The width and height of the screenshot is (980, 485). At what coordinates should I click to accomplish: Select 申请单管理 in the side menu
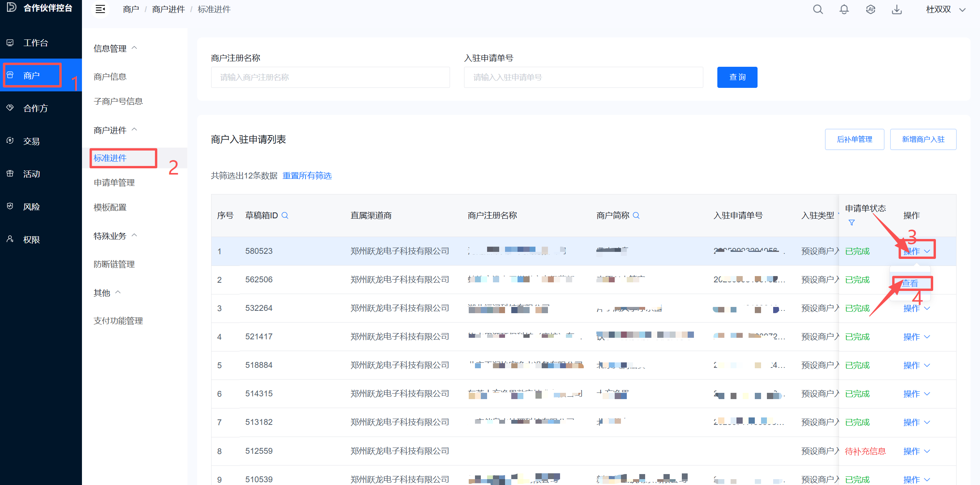(x=114, y=182)
